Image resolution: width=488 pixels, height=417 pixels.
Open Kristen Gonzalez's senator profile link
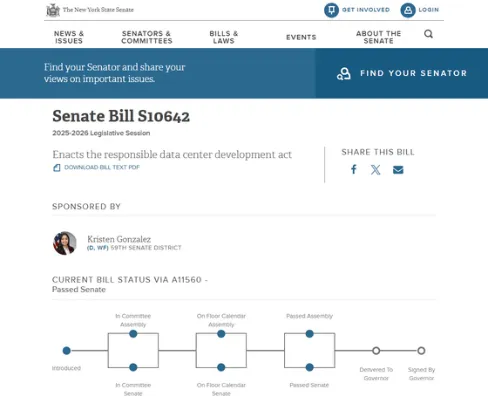tap(119, 239)
